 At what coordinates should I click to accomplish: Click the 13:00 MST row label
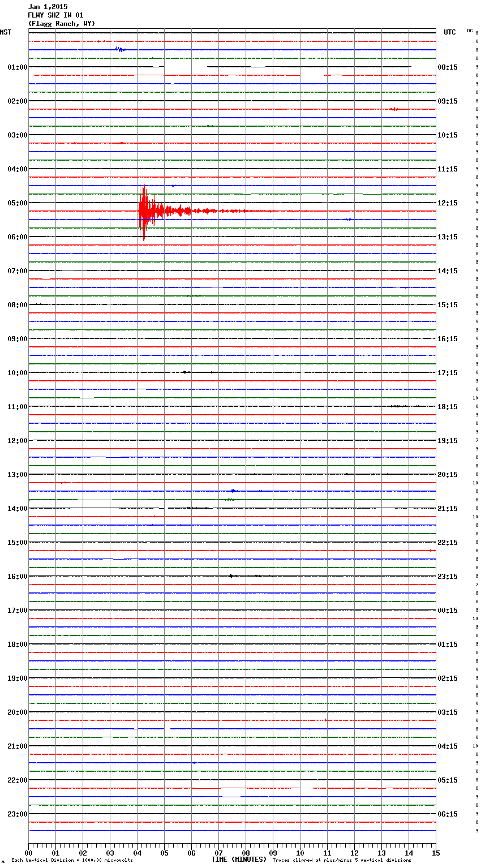tap(17, 475)
